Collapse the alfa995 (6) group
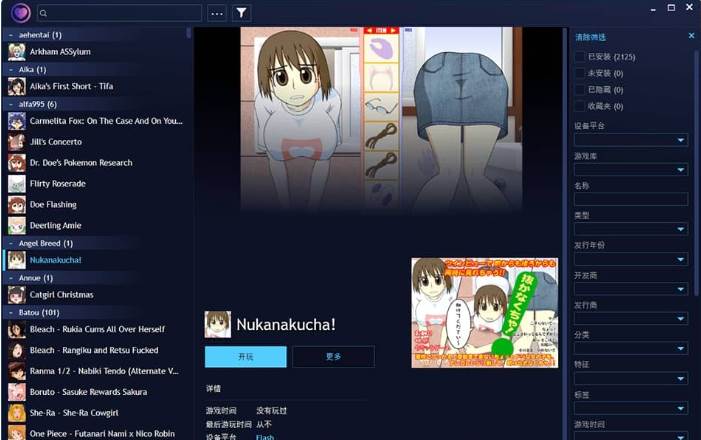701x440 pixels. pos(11,104)
